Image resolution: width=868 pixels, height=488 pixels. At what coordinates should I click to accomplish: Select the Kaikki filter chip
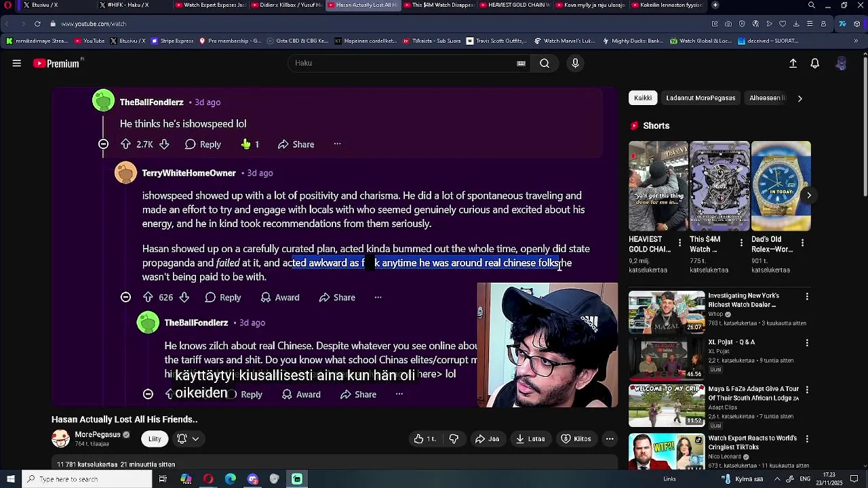pyautogui.click(x=643, y=98)
